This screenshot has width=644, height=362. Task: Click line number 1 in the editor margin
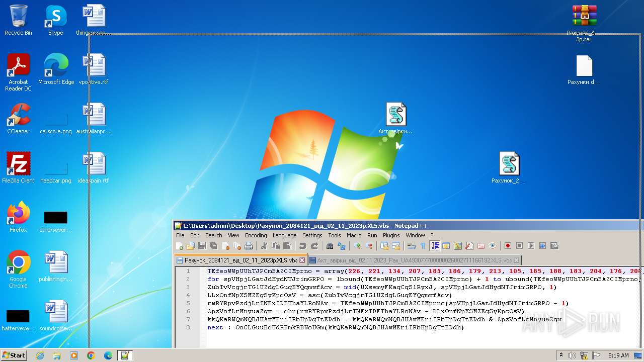(x=188, y=271)
